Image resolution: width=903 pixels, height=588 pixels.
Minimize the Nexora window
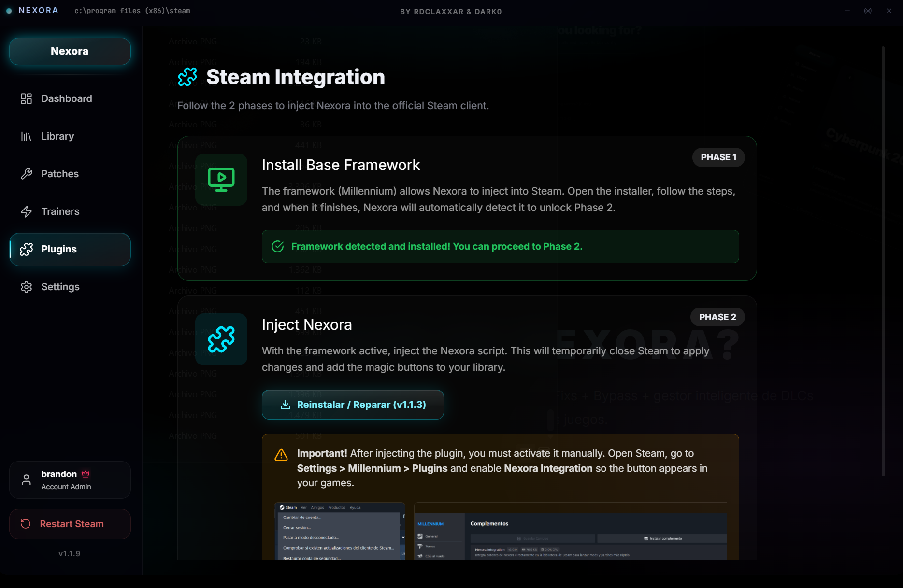pos(847,11)
